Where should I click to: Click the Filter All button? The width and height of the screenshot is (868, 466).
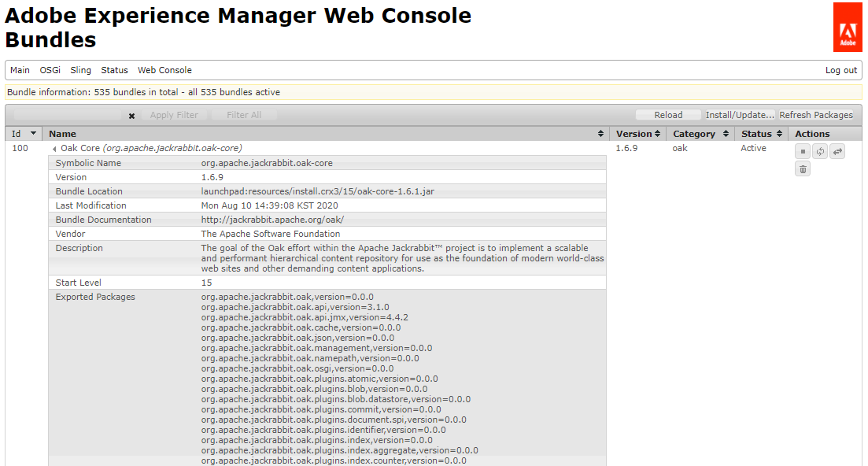[244, 115]
